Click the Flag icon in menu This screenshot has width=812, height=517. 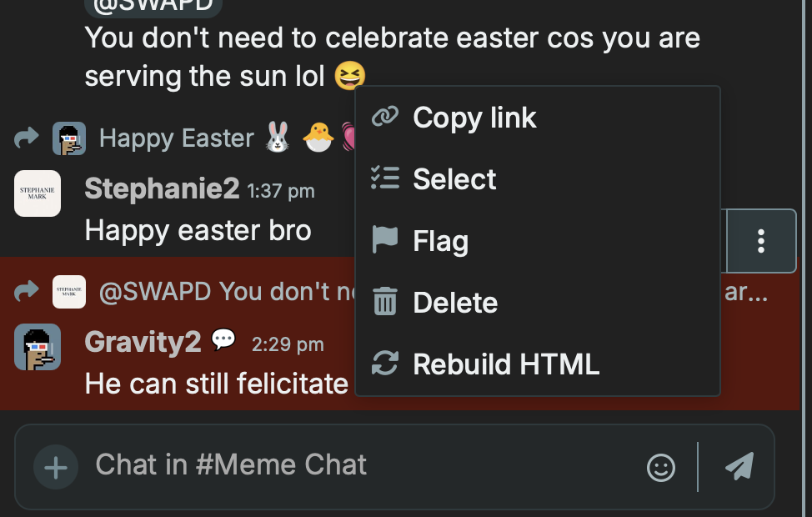[x=384, y=240]
